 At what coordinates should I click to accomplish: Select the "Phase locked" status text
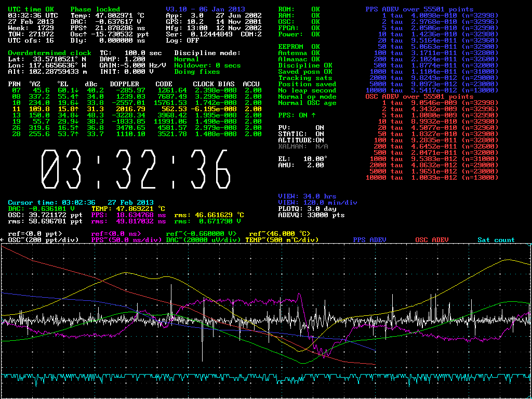(96, 9)
